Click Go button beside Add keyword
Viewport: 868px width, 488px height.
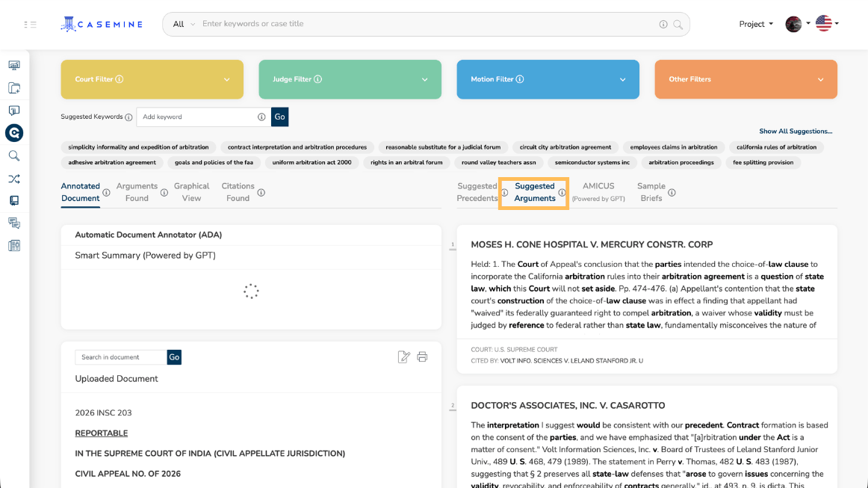[279, 117]
